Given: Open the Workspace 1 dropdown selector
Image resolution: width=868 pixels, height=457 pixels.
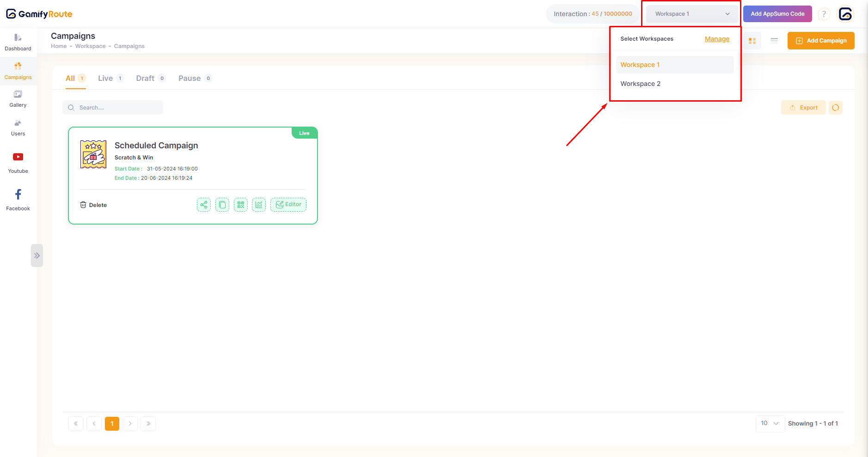Looking at the screenshot, I should click(x=691, y=14).
